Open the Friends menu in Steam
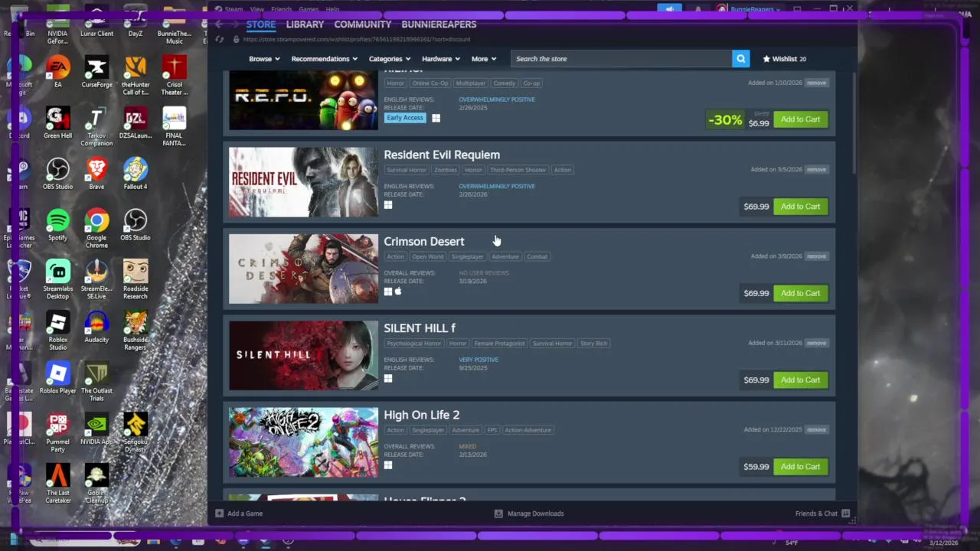 [281, 9]
